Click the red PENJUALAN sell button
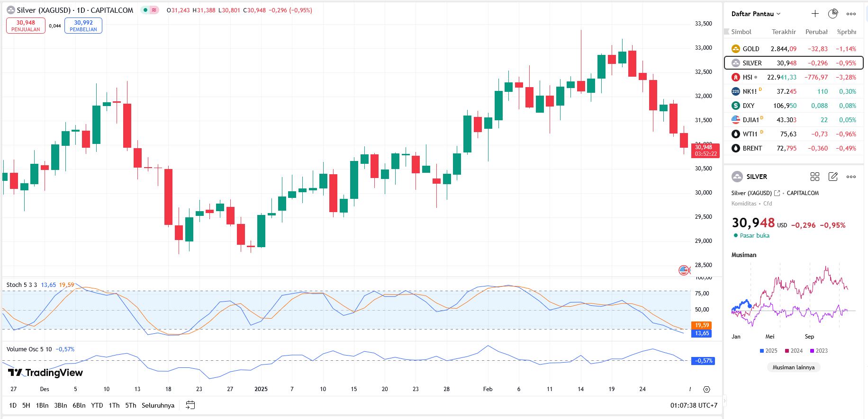Image resolution: width=868 pixels, height=419 pixels. [26, 26]
